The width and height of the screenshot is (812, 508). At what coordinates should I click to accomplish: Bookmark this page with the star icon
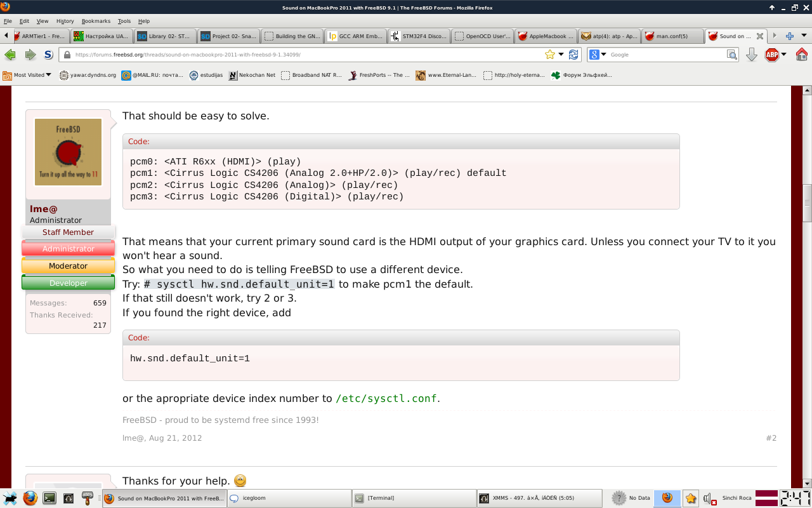click(550, 55)
